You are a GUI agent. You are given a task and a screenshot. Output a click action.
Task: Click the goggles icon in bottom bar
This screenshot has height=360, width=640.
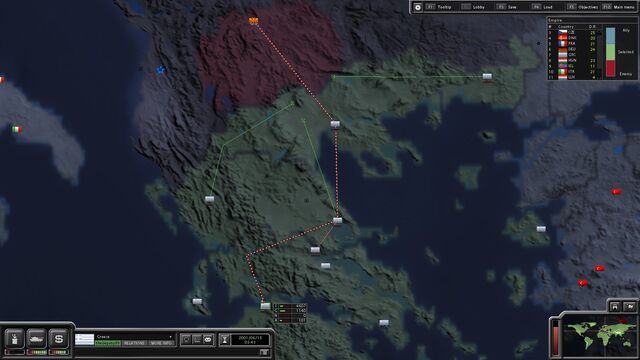click(x=208, y=340)
